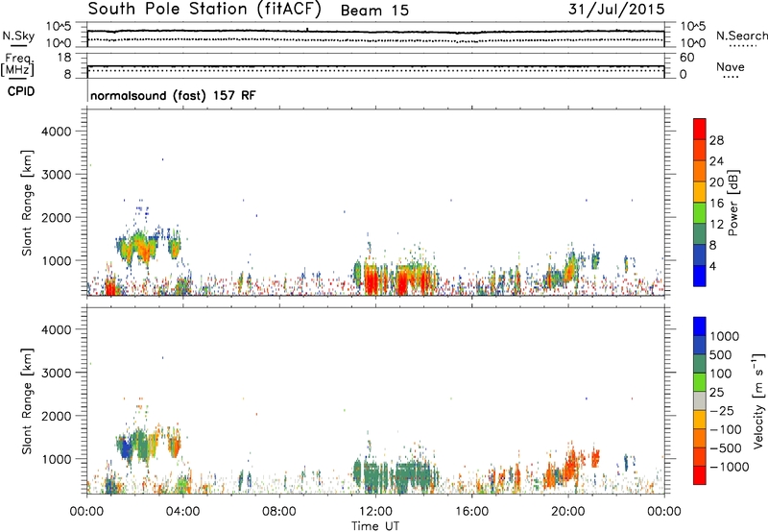Click the '12:00' time tick label
The image size is (768, 532).
click(x=375, y=512)
